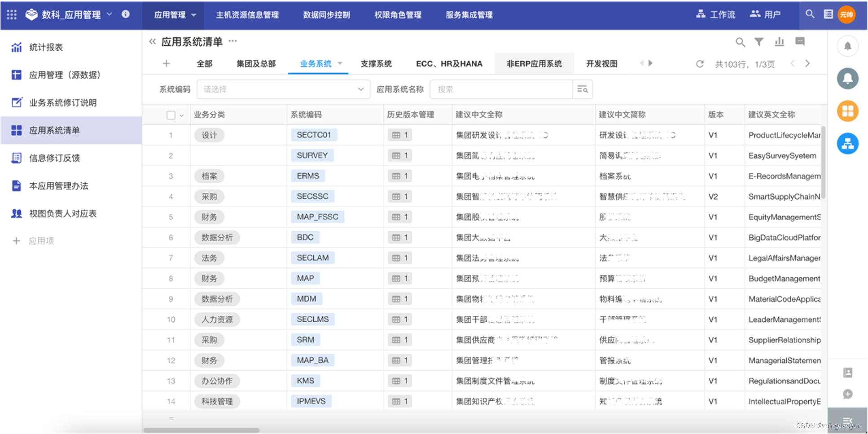This screenshot has width=868, height=434.
Task: Click the add-comment bubble icon on right rail
Action: [847, 394]
